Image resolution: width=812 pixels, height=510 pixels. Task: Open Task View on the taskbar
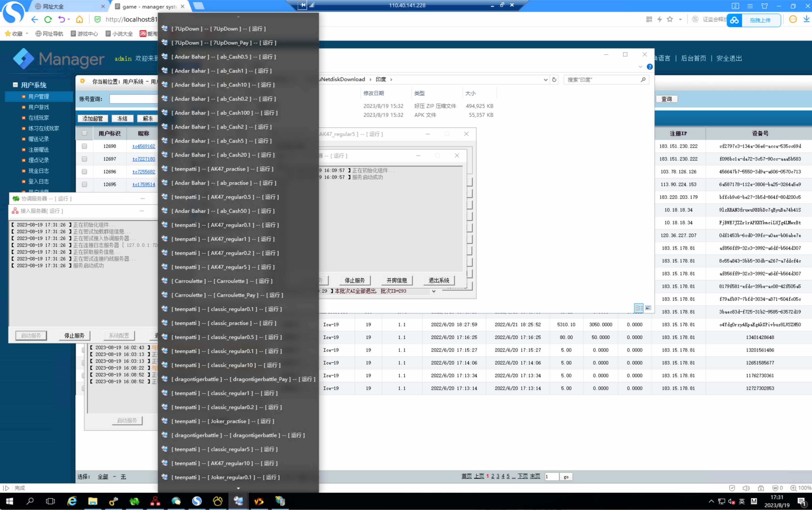click(x=50, y=501)
